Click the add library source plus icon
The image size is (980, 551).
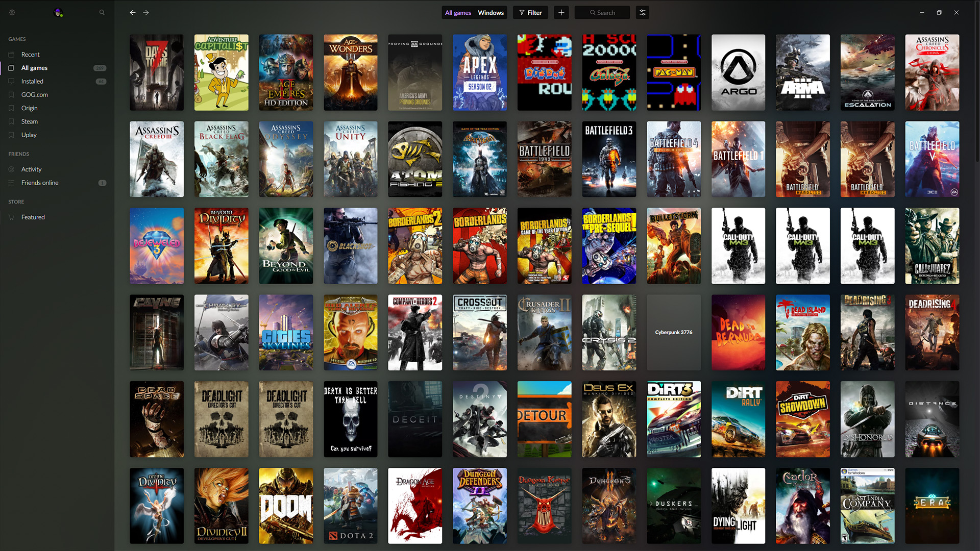click(x=561, y=12)
